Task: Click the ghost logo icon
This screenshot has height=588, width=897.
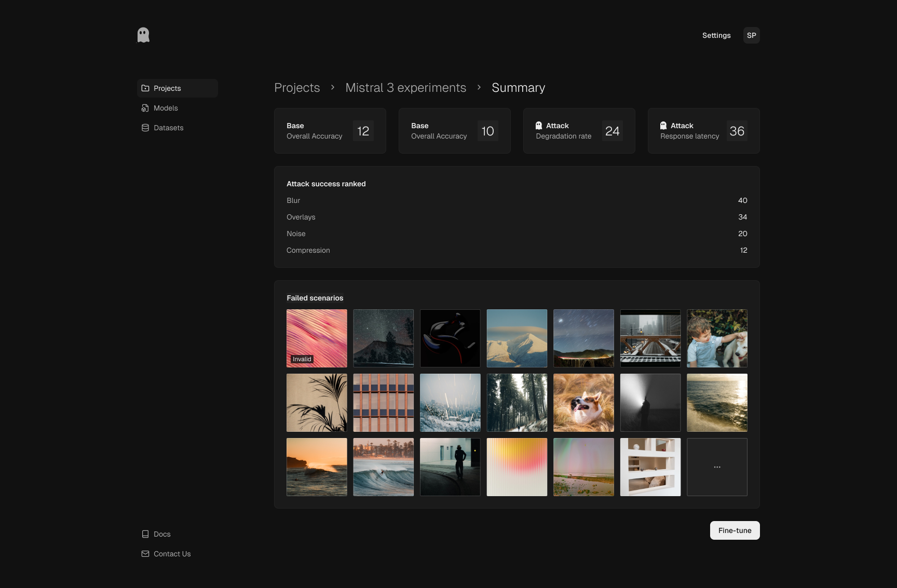Action: point(143,35)
